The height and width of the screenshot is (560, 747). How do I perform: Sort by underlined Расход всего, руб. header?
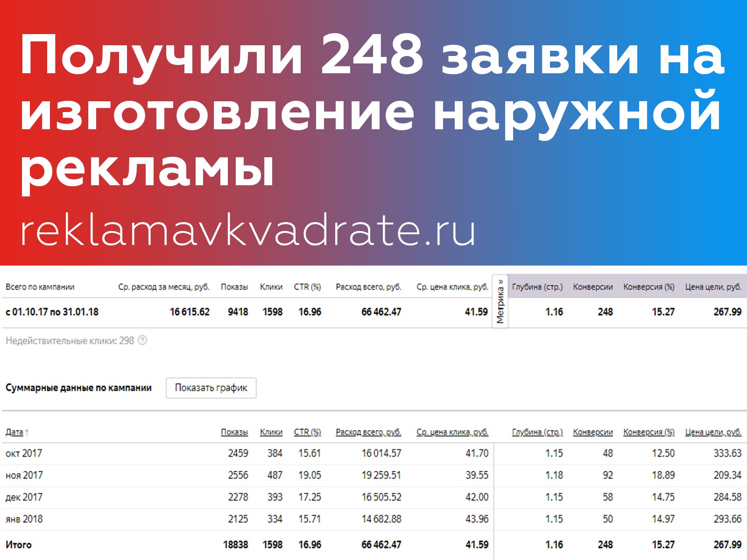point(368,432)
